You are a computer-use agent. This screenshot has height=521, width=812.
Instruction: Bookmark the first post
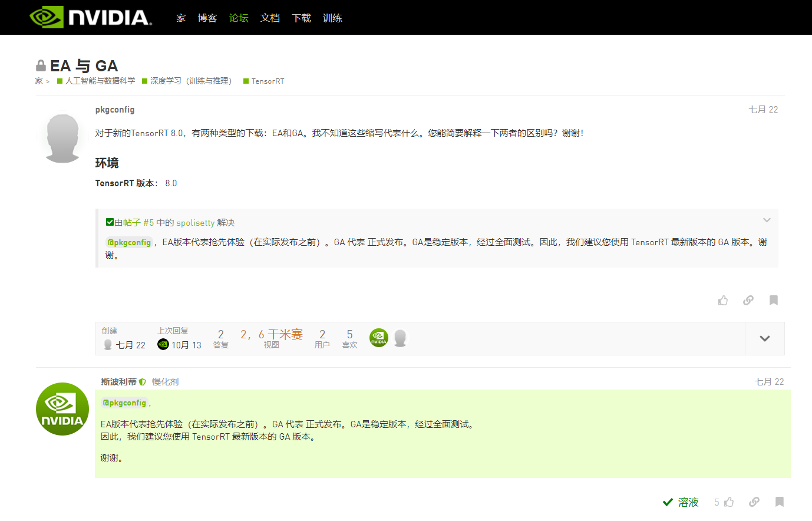pos(773,301)
